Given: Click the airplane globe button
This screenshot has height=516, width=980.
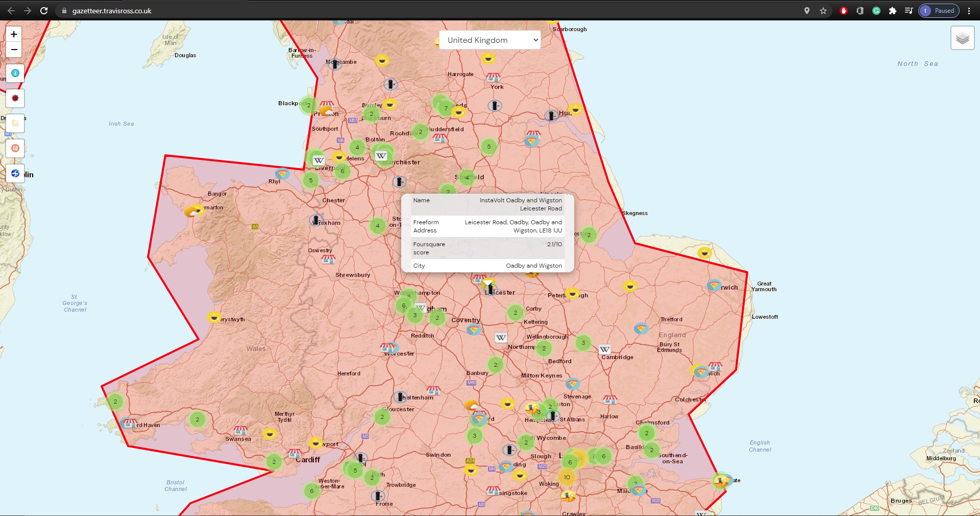Looking at the screenshot, I should pyautogui.click(x=15, y=173).
